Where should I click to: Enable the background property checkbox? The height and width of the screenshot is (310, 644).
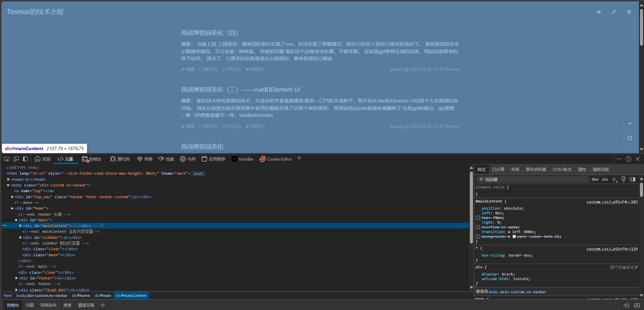(478, 237)
